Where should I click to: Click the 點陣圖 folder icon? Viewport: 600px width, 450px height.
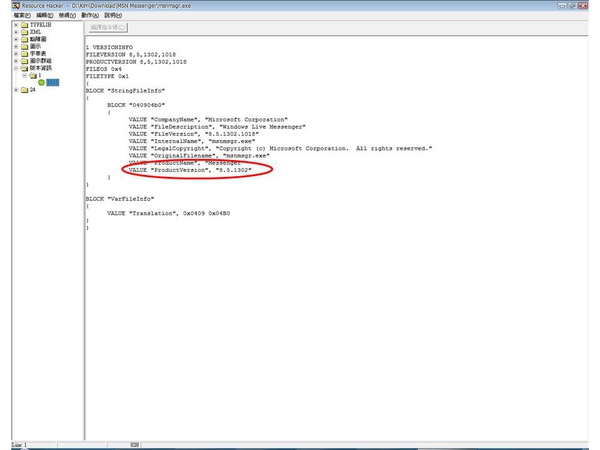24,39
